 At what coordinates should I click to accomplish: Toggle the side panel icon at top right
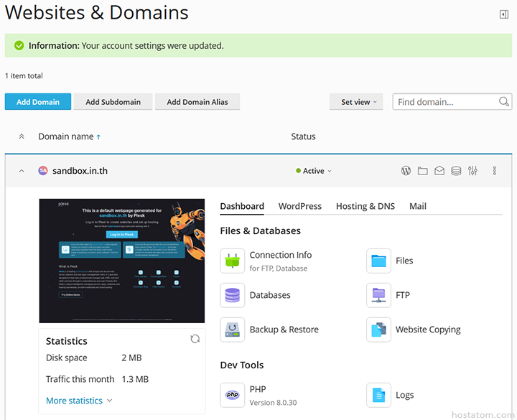504,14
